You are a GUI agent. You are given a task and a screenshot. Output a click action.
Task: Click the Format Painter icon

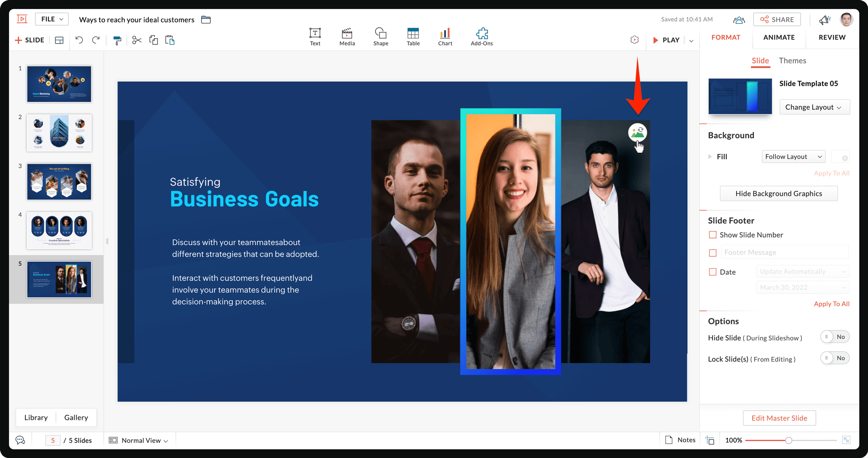(117, 40)
